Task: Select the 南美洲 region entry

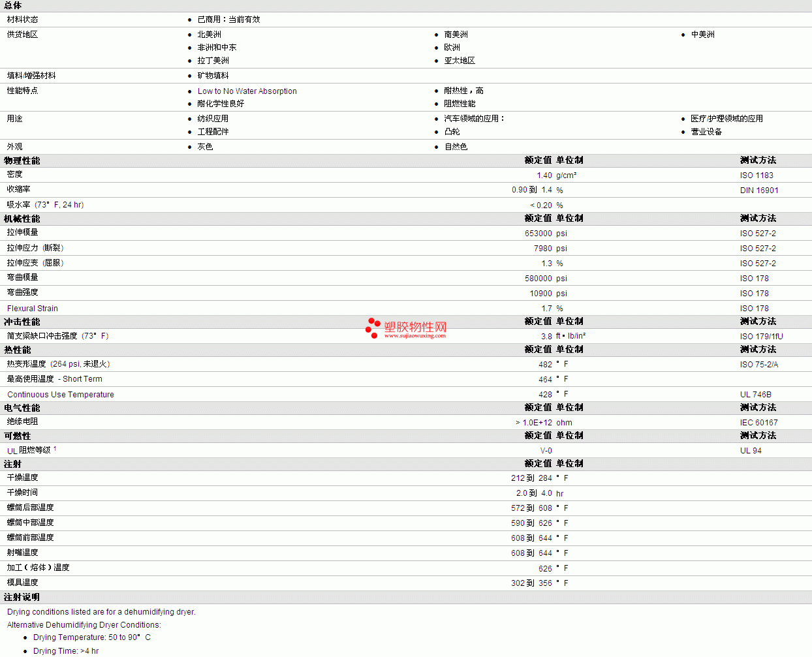Action: [x=456, y=35]
